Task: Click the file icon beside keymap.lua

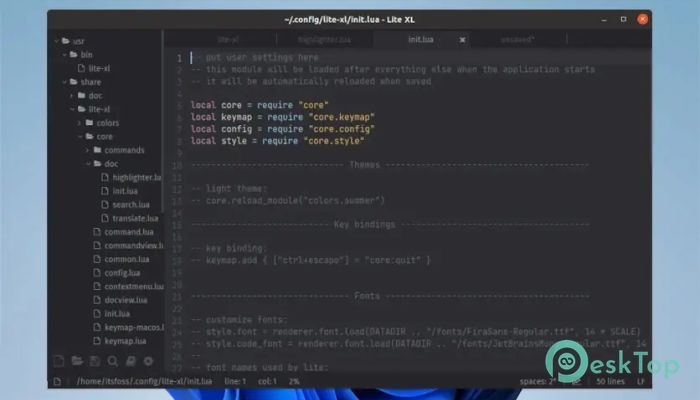Action: coord(97,341)
